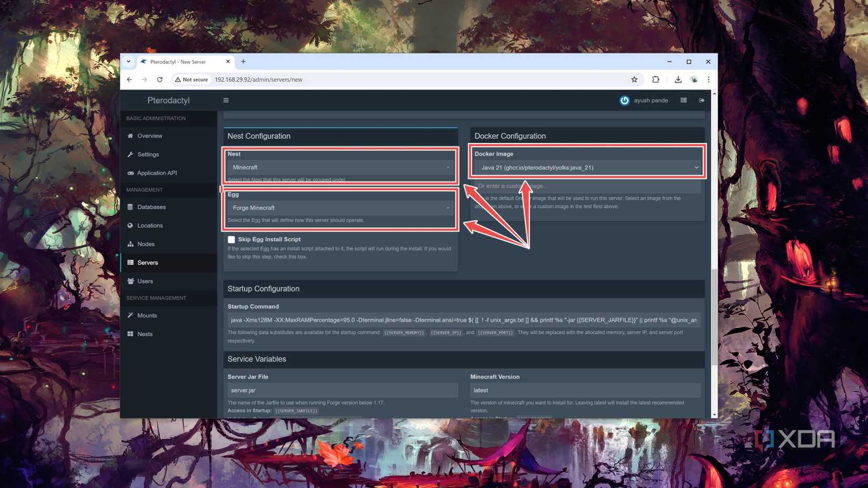Viewport: 868px width, 488px height.
Task: Click the Users icon in sidebar
Action: pyautogui.click(x=130, y=281)
